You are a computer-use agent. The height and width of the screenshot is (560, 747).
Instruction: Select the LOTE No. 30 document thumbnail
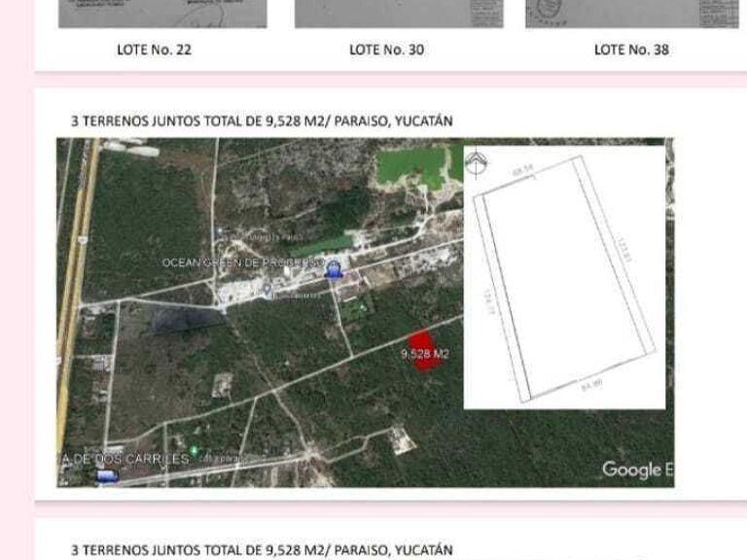pyautogui.click(x=399, y=14)
